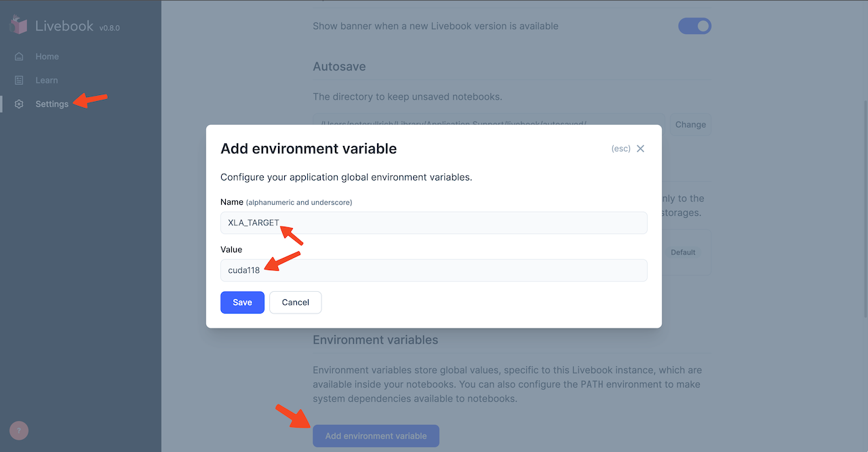Screen dimensions: 868x452
Task: Click the Add environment variable button
Action: point(376,436)
